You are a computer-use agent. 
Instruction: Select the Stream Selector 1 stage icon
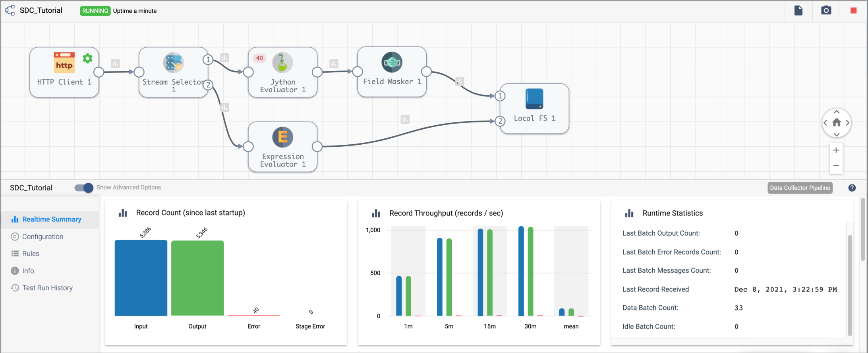[173, 63]
